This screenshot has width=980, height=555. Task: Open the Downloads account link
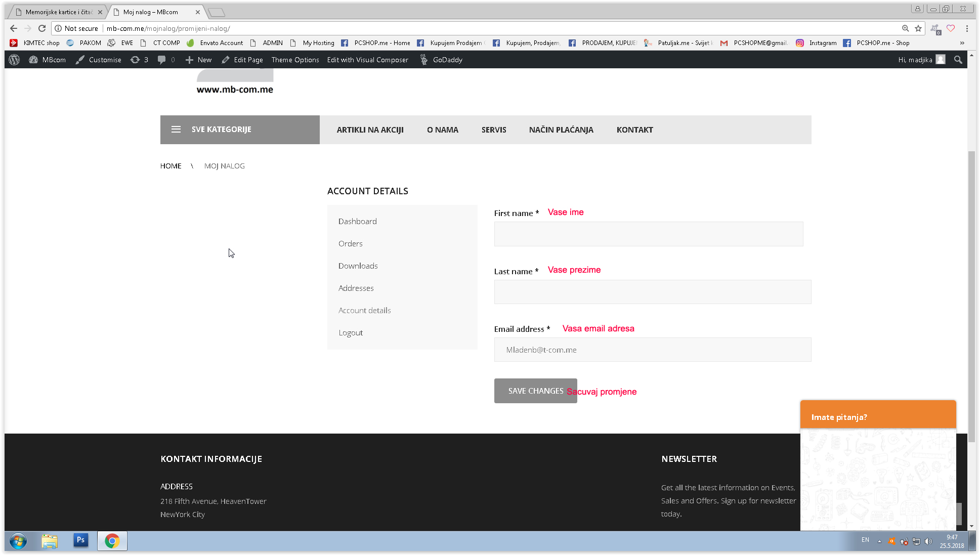click(x=358, y=266)
